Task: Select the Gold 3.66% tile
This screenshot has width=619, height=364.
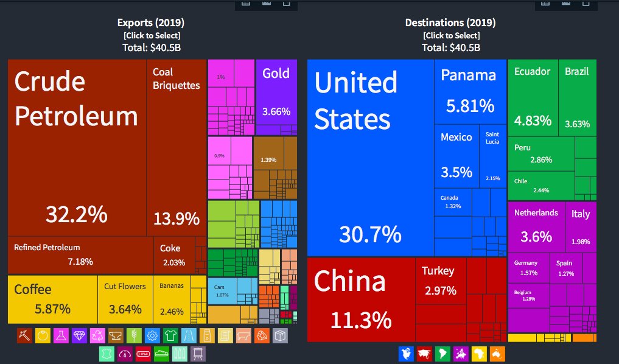Action: (276, 92)
